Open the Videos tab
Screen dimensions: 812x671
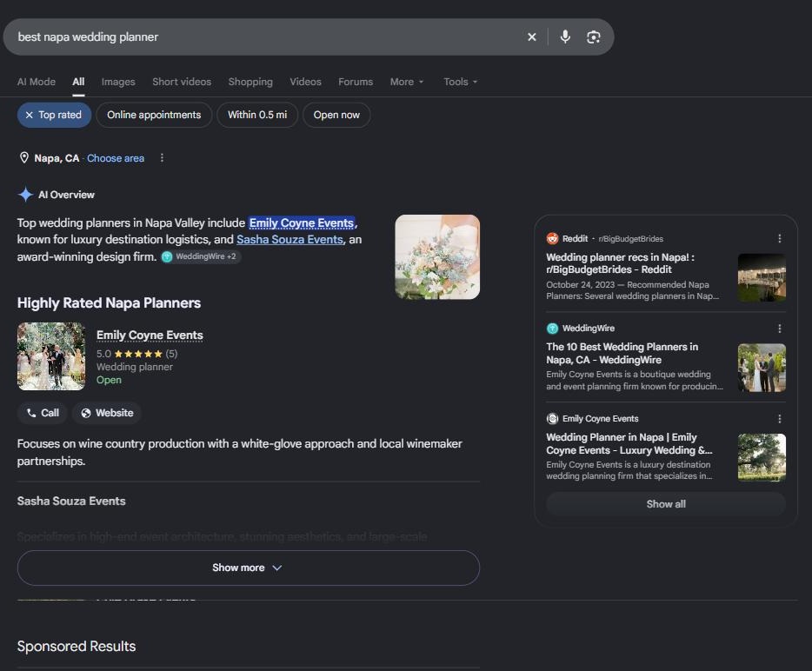pyautogui.click(x=305, y=82)
